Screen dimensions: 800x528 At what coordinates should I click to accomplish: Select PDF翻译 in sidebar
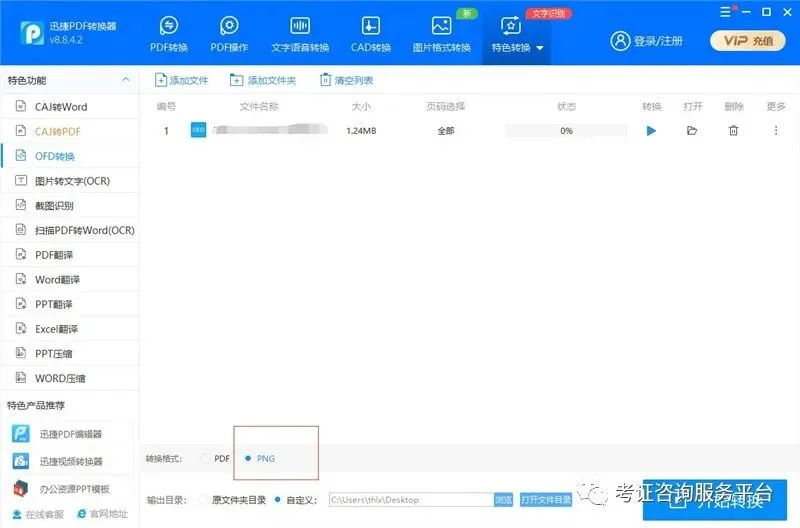(x=70, y=255)
